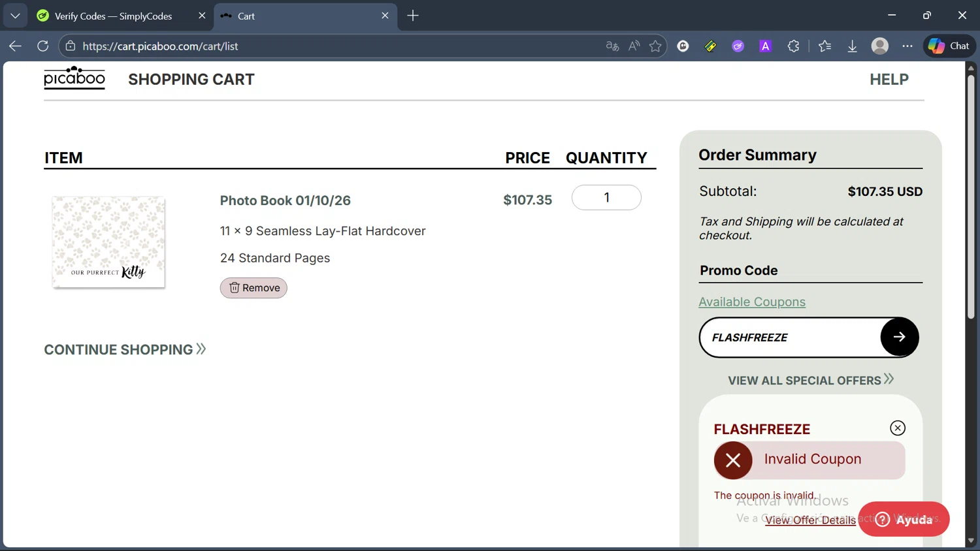Open the Copilot Chat button
The width and height of the screenshot is (980, 551).
949,46
